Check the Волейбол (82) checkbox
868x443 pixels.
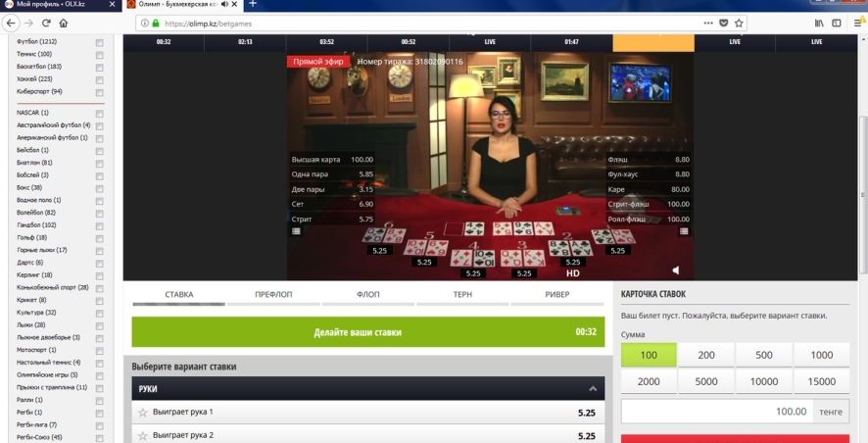point(99,214)
